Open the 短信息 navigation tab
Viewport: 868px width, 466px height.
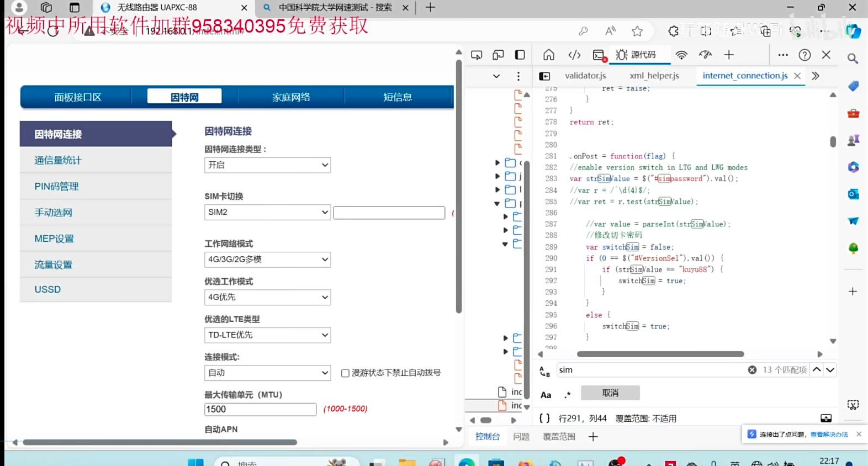point(398,97)
